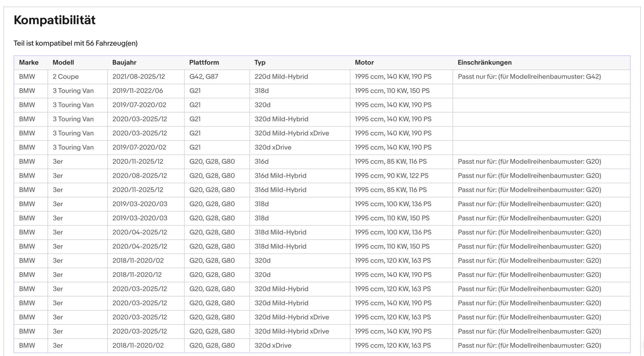Click the G20 restriction note in the plain 316d row
644x356 pixels.
(x=530, y=161)
